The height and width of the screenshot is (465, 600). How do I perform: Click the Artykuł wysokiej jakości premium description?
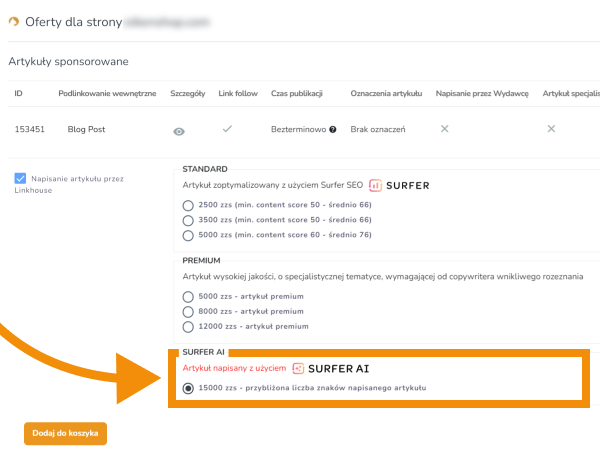[383, 276]
